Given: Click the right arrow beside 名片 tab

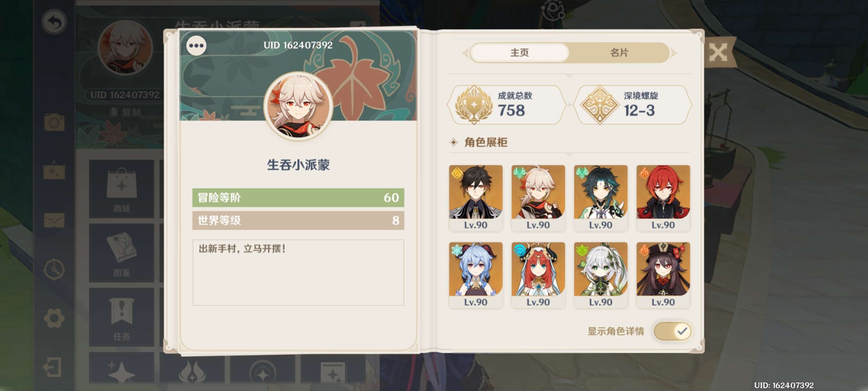Looking at the screenshot, I should pyautogui.click(x=674, y=53).
